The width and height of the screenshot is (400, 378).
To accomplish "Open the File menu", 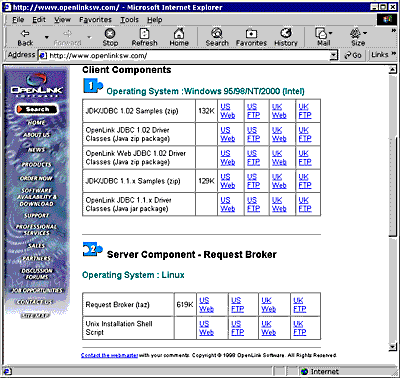I will (x=18, y=20).
